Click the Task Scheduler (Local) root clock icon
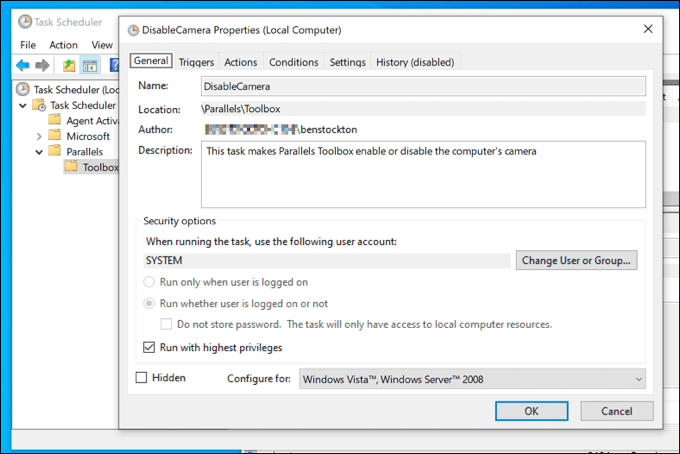The image size is (680, 454). (23, 89)
